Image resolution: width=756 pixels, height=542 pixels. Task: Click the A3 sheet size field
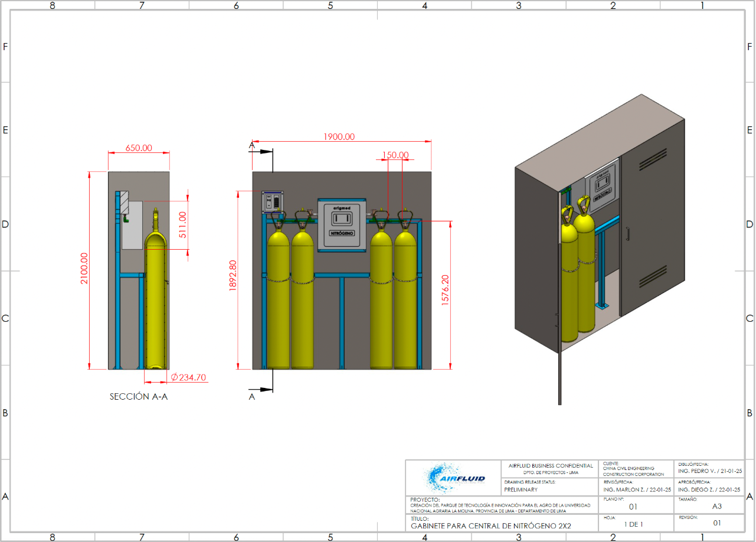pos(716,506)
